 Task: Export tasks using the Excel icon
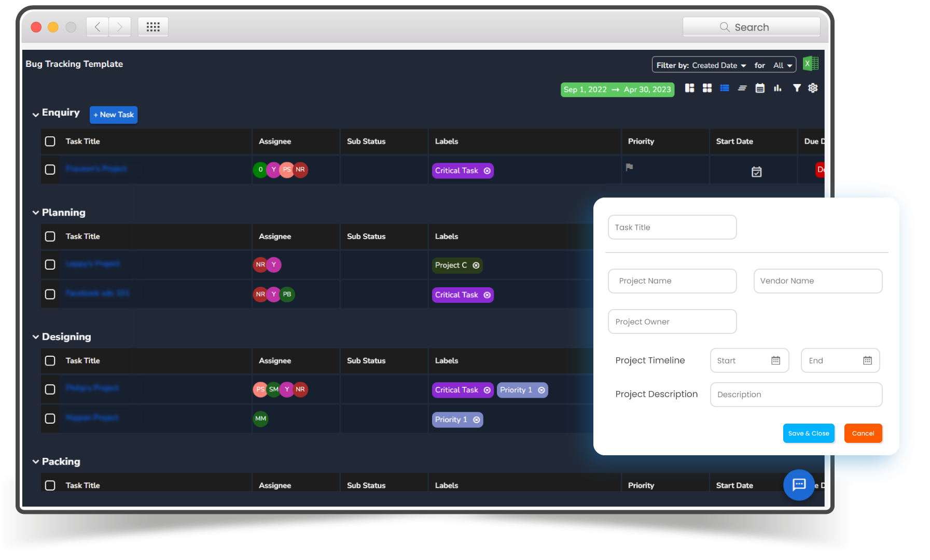coord(810,64)
